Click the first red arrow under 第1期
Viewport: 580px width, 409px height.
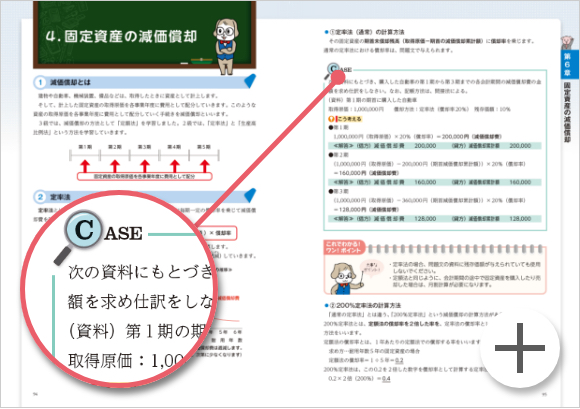click(x=85, y=166)
